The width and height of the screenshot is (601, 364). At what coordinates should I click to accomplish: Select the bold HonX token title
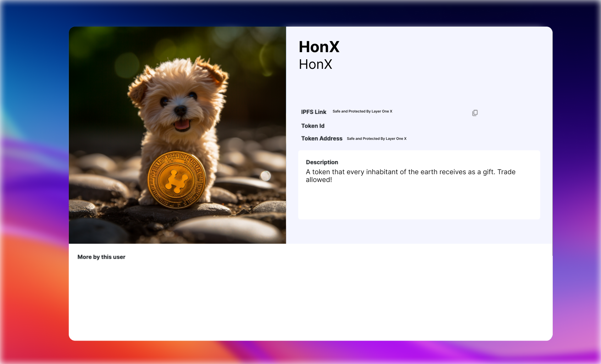[319, 47]
